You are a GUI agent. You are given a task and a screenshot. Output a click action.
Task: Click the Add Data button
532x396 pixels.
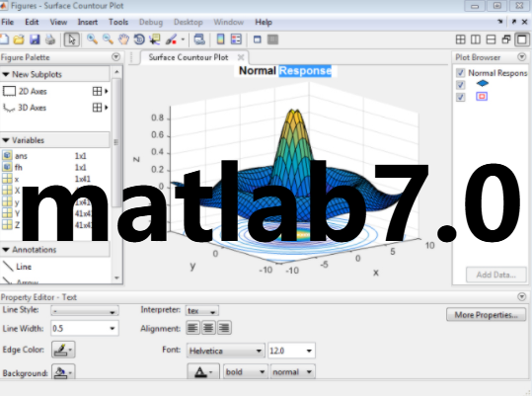(496, 275)
